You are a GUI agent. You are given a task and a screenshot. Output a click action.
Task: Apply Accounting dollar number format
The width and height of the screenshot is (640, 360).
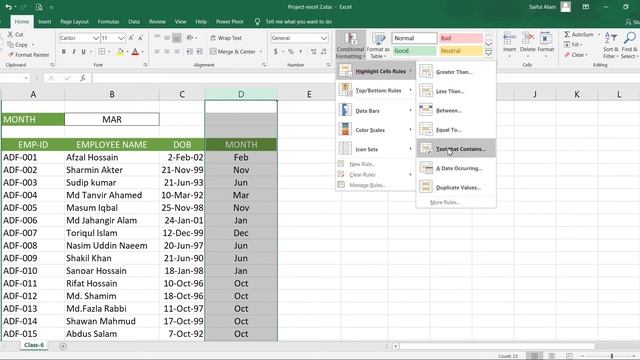click(276, 52)
